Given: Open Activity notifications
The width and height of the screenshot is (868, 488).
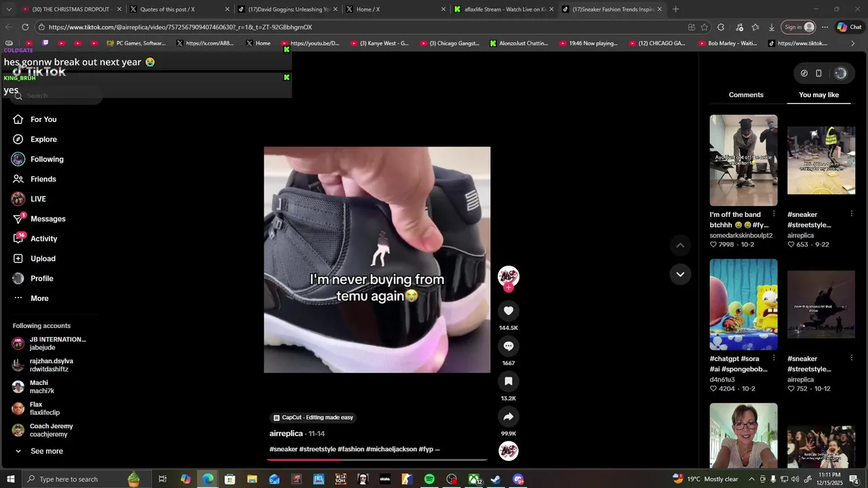Looking at the screenshot, I should click(x=43, y=239).
